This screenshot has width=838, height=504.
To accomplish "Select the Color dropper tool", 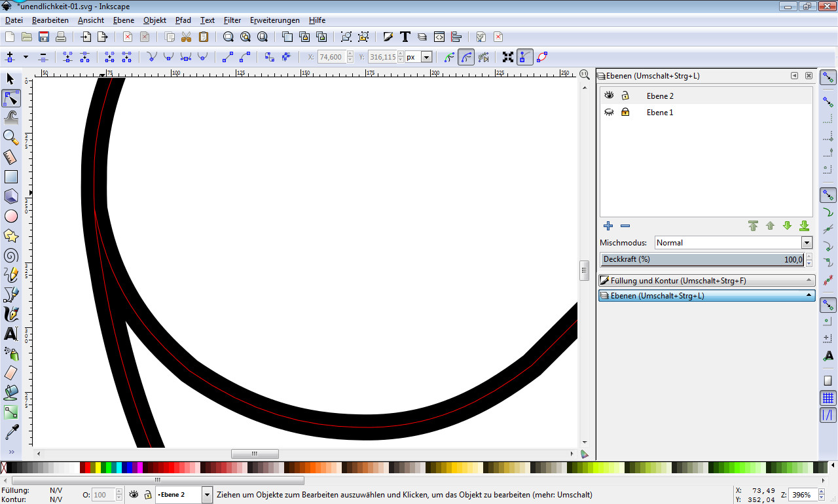I will coord(10,432).
